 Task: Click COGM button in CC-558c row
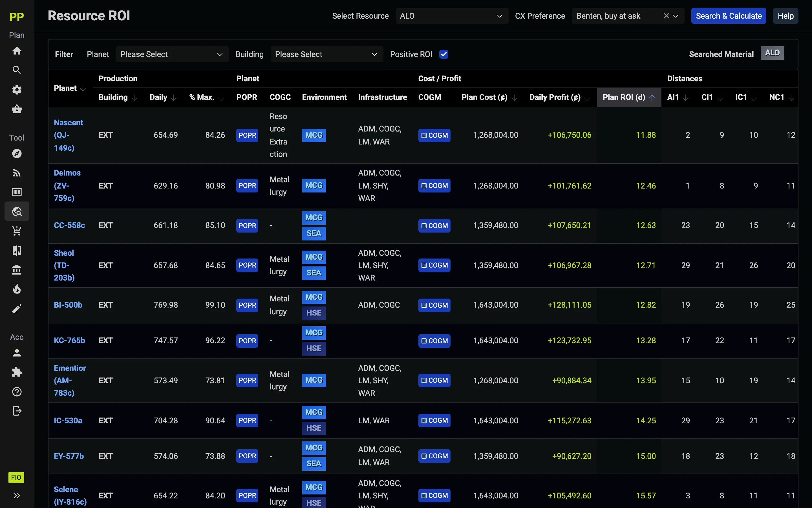434,226
